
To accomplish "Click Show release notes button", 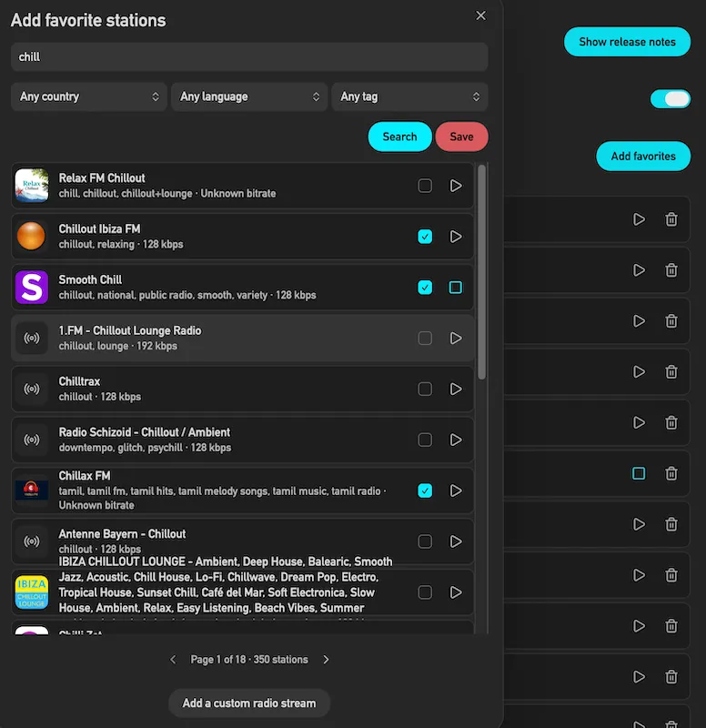I will click(x=627, y=42).
